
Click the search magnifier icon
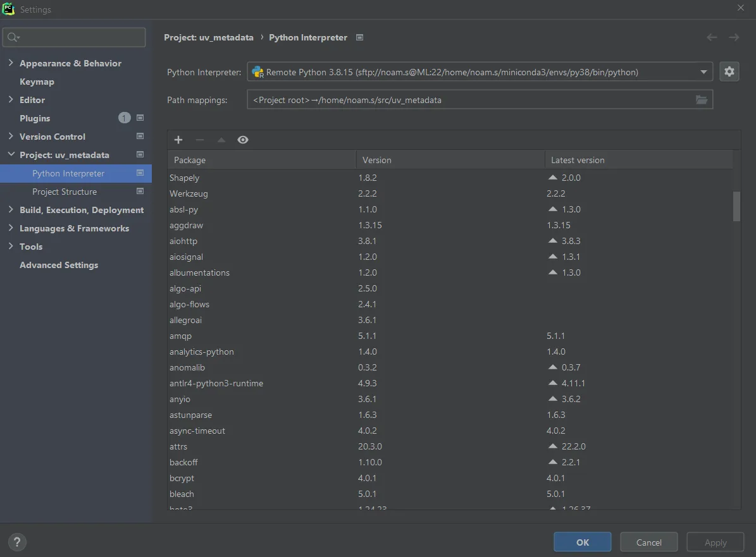pyautogui.click(x=13, y=37)
